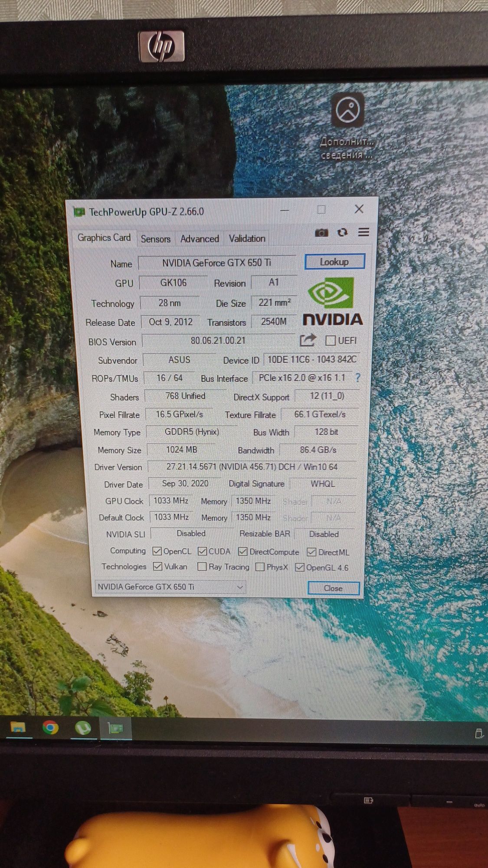Click the DirectX Support field value
488x868 pixels.
(x=327, y=396)
